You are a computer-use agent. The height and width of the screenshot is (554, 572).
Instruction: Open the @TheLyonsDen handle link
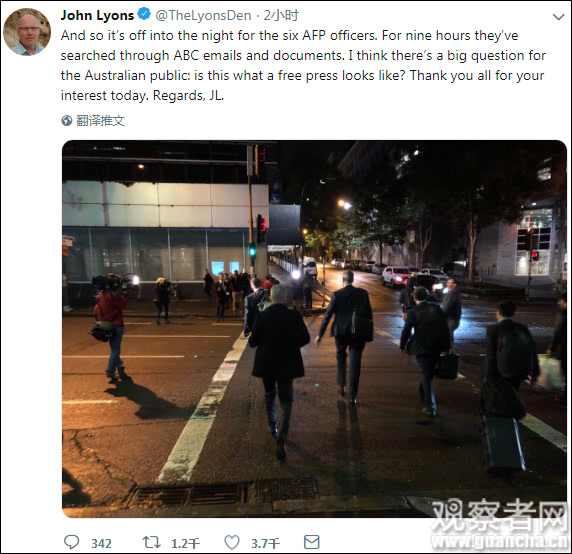click(x=204, y=15)
